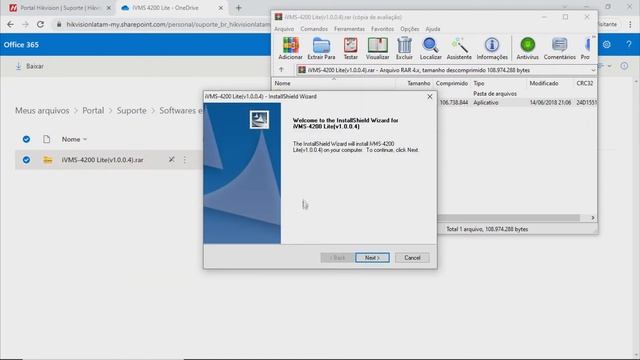The image size is (640, 360).
Task: Open Office 365 help question mark
Action: tap(629, 44)
